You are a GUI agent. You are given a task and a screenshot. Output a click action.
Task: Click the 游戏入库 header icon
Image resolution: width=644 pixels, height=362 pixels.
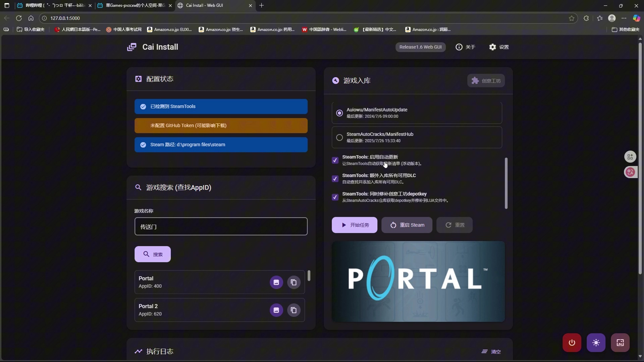[335, 80]
